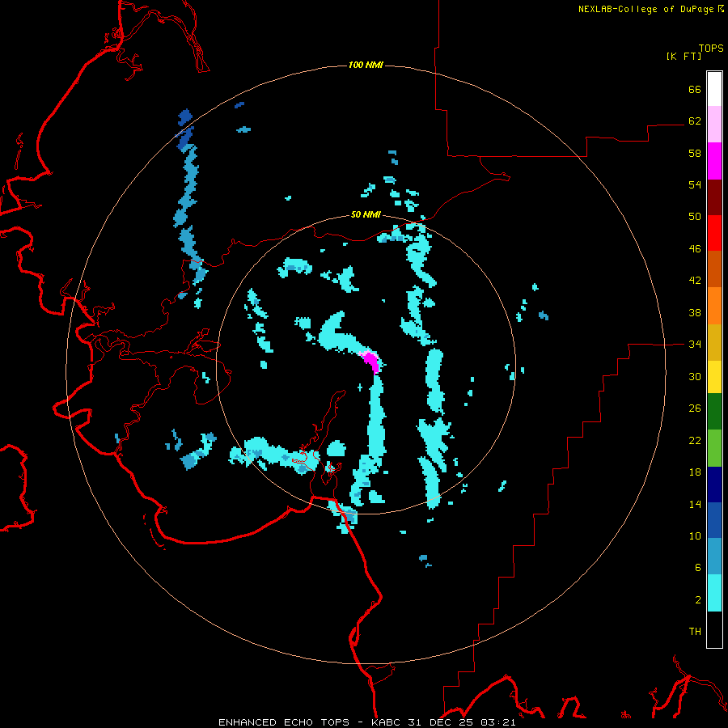
Task: Click the steel blue legend swatch
Action: click(x=714, y=557)
